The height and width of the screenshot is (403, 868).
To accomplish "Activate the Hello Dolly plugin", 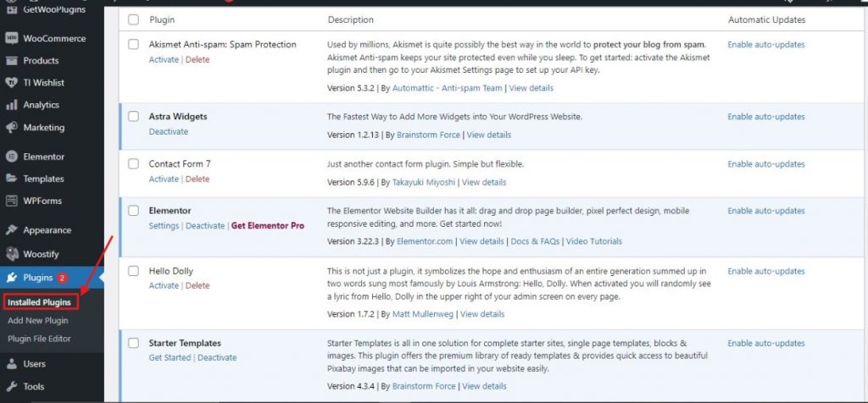I will point(164,286).
